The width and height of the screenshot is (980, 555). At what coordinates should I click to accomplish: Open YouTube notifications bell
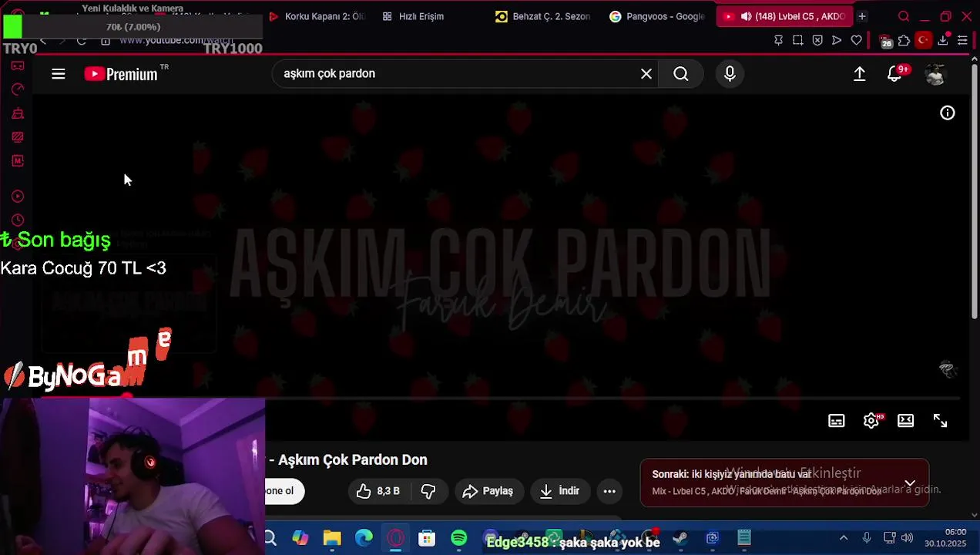point(894,74)
